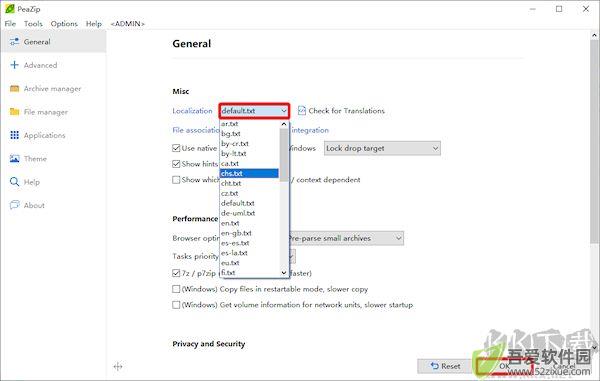The image size is (600, 381).
Task: Click the <ADMIN> menu item
Action: (127, 24)
